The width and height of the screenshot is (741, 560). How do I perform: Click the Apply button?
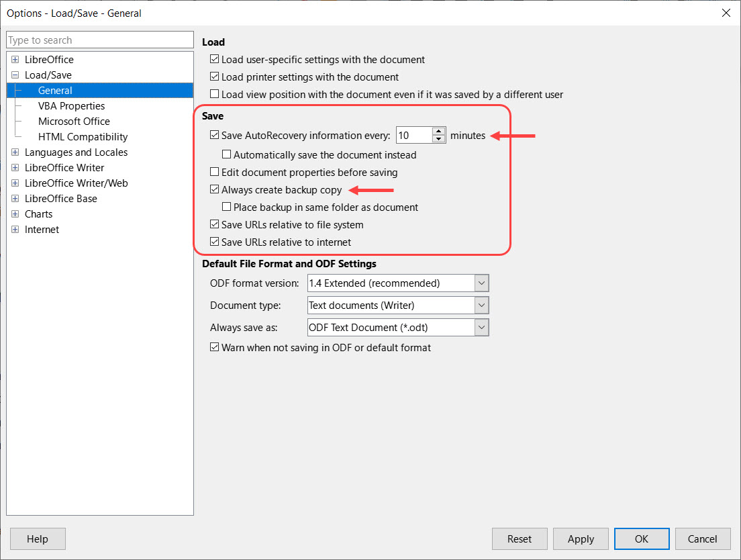point(581,539)
